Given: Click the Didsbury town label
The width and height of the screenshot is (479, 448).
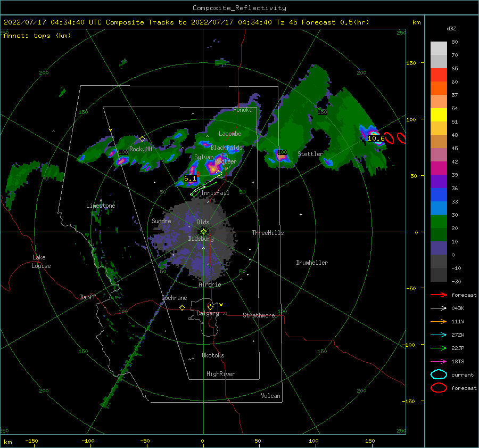Looking at the screenshot, I should (x=201, y=239).
